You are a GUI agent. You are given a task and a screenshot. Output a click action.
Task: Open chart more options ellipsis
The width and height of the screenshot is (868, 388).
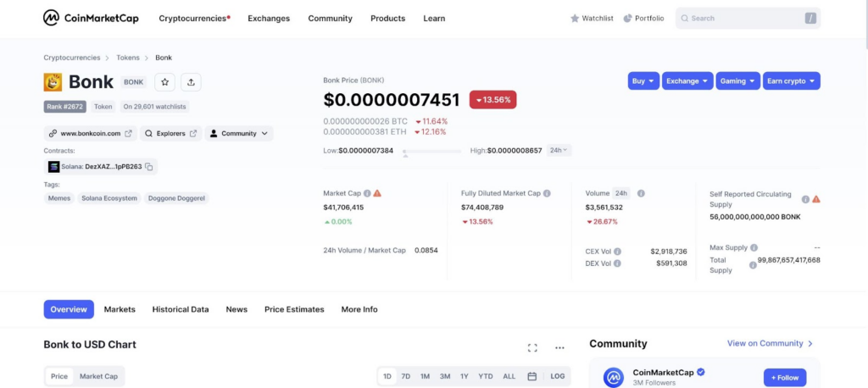[x=559, y=347]
